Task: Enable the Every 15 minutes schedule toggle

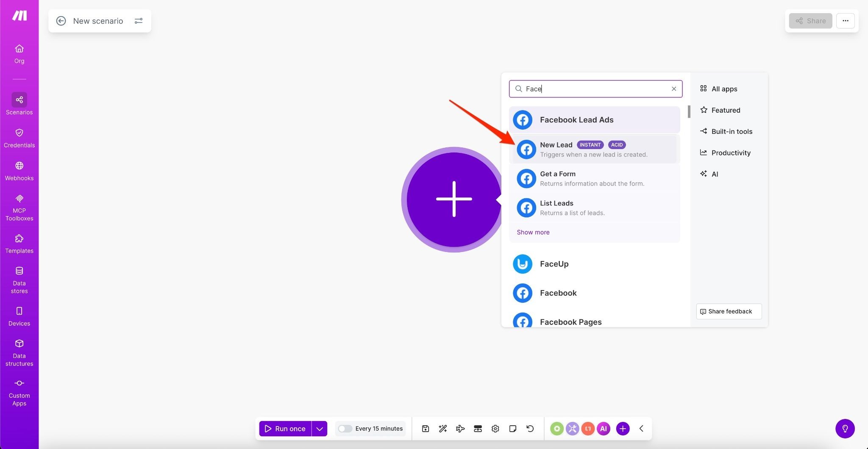Action: point(345,429)
